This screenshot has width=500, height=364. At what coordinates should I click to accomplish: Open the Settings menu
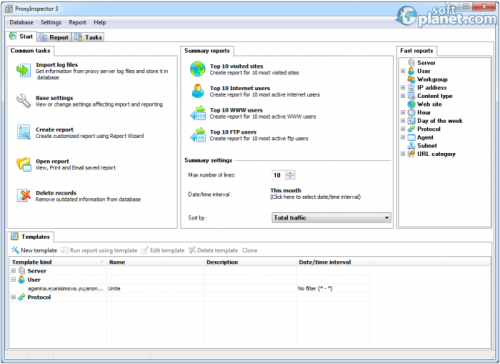51,22
